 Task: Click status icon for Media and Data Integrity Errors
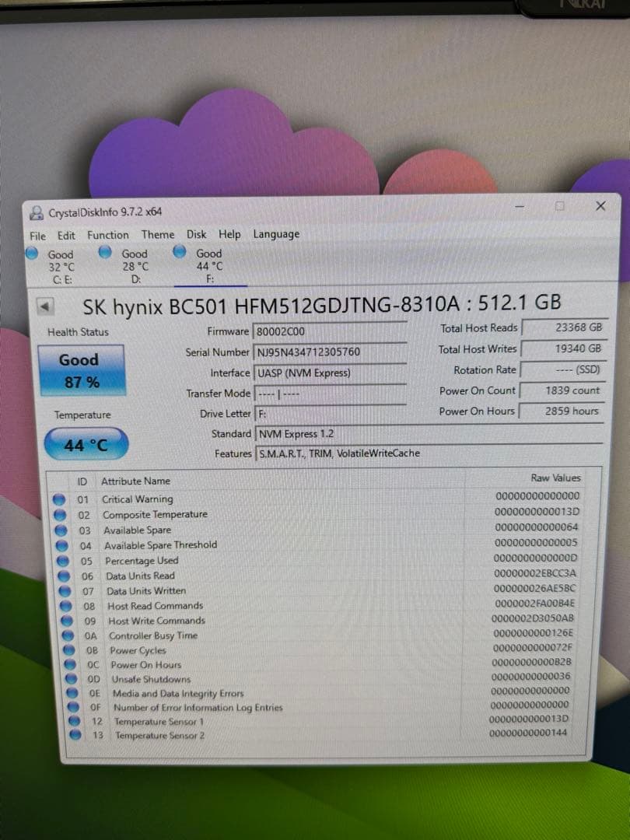tap(72, 693)
